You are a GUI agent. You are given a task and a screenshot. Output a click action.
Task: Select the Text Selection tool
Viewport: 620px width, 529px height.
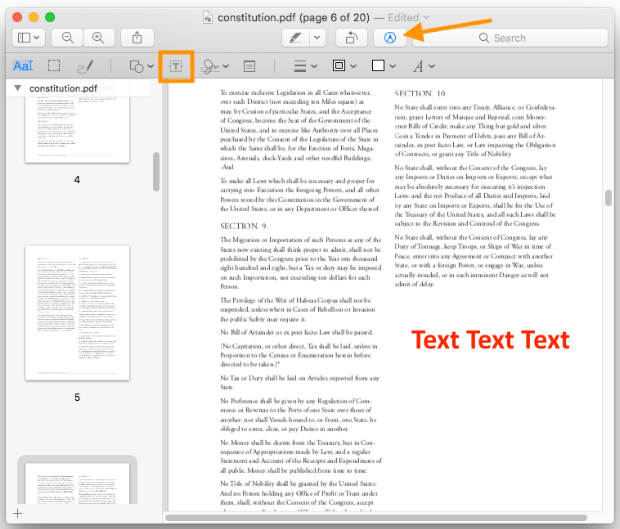tap(23, 66)
